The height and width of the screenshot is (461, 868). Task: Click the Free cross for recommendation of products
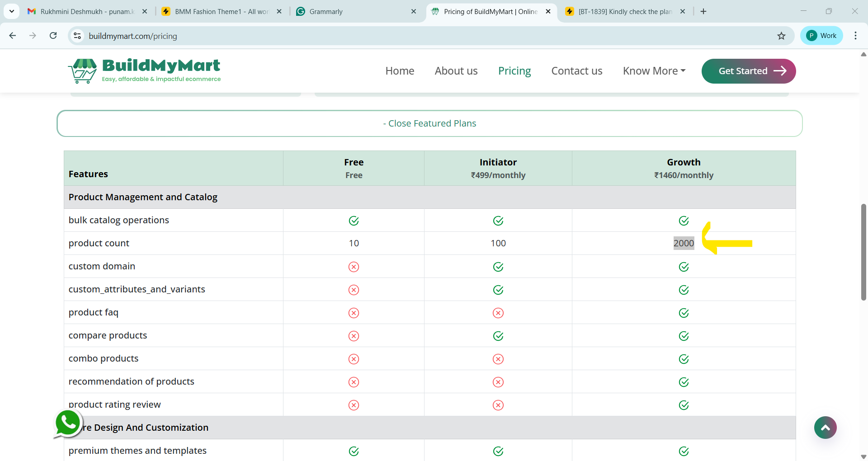354,382
